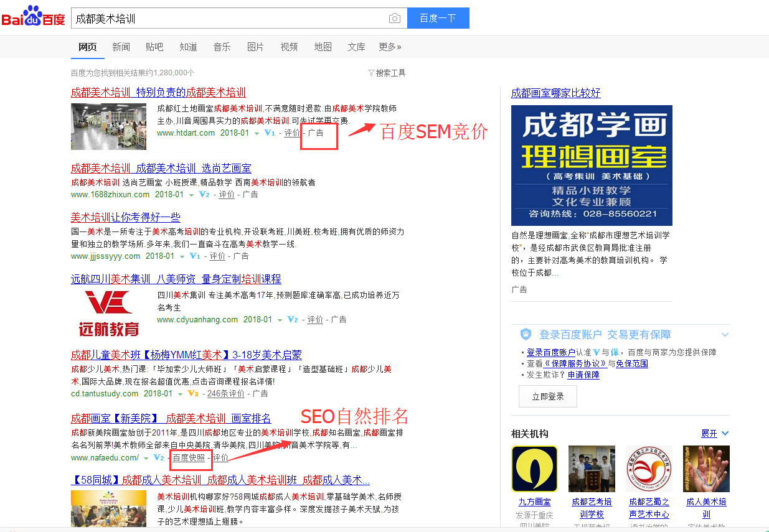Image resolution: width=769 pixels, height=532 pixels.
Task: Click 58同城 result photo thumbnail
Action: [x=109, y=510]
